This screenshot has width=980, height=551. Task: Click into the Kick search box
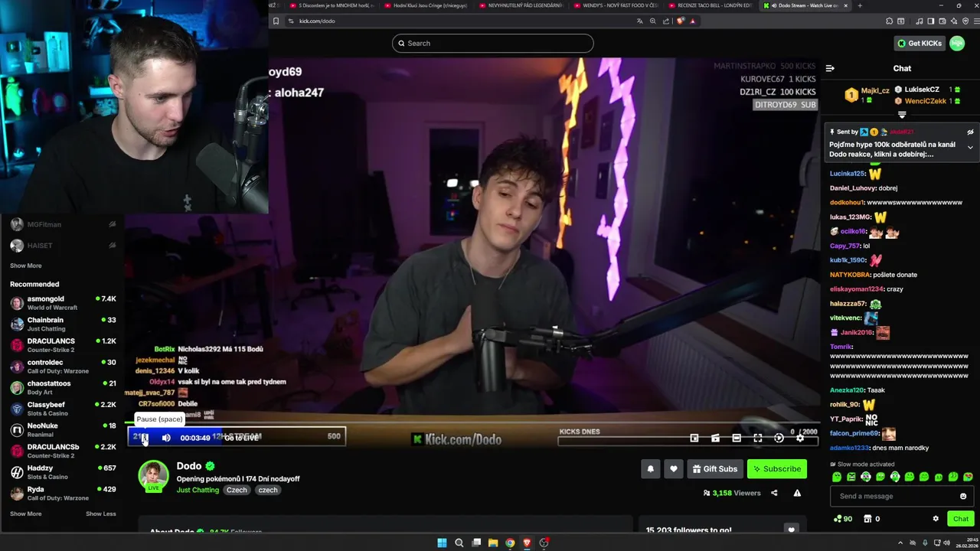tap(492, 44)
